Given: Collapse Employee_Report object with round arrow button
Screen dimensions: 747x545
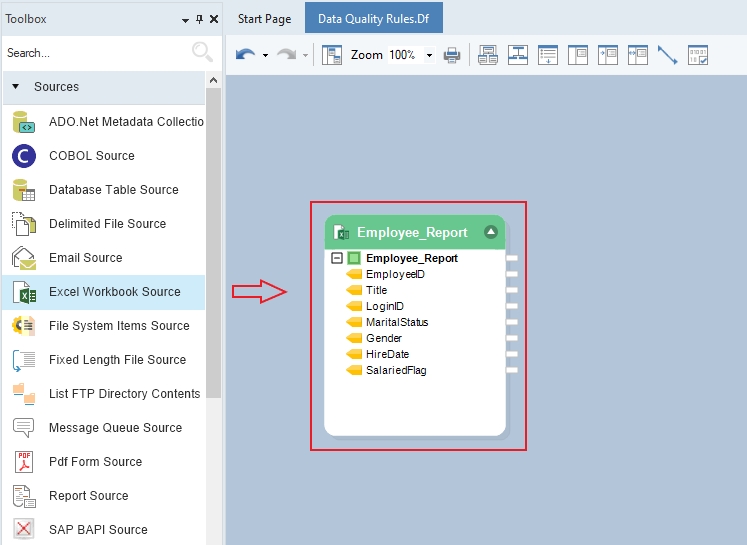Looking at the screenshot, I should [x=491, y=232].
